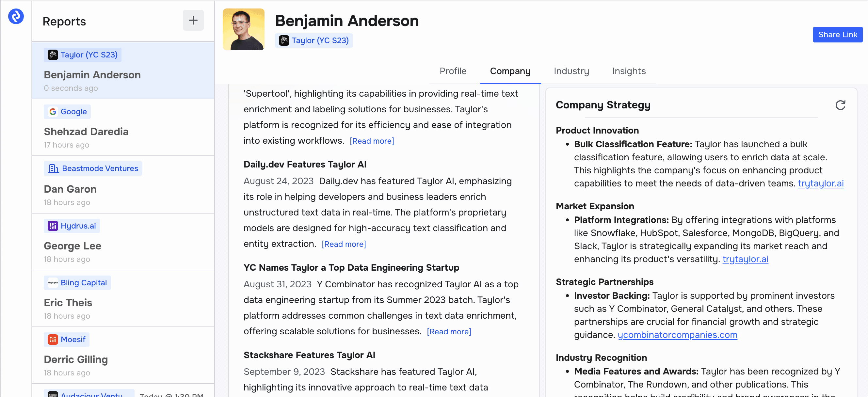868x397 pixels.
Task: Click the Hydrus.ai purple icon
Action: click(53, 226)
